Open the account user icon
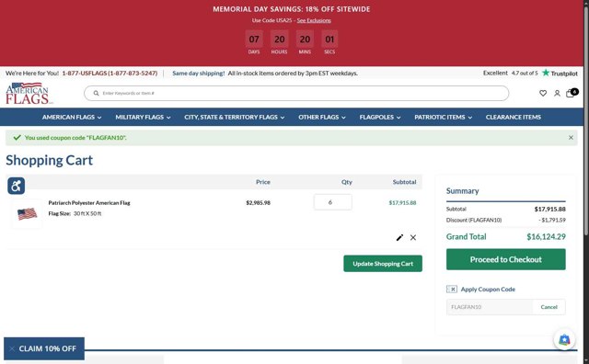This screenshot has width=589, height=364. (x=557, y=93)
